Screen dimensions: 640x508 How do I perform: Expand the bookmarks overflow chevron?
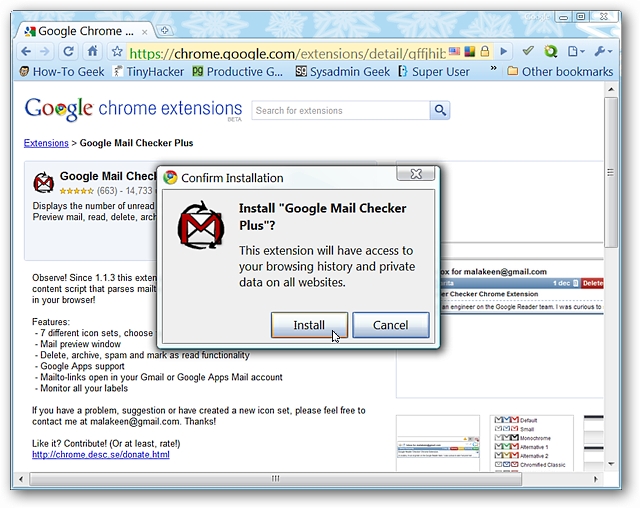tap(493, 68)
